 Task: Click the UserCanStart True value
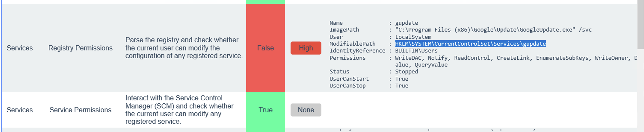click(x=402, y=79)
